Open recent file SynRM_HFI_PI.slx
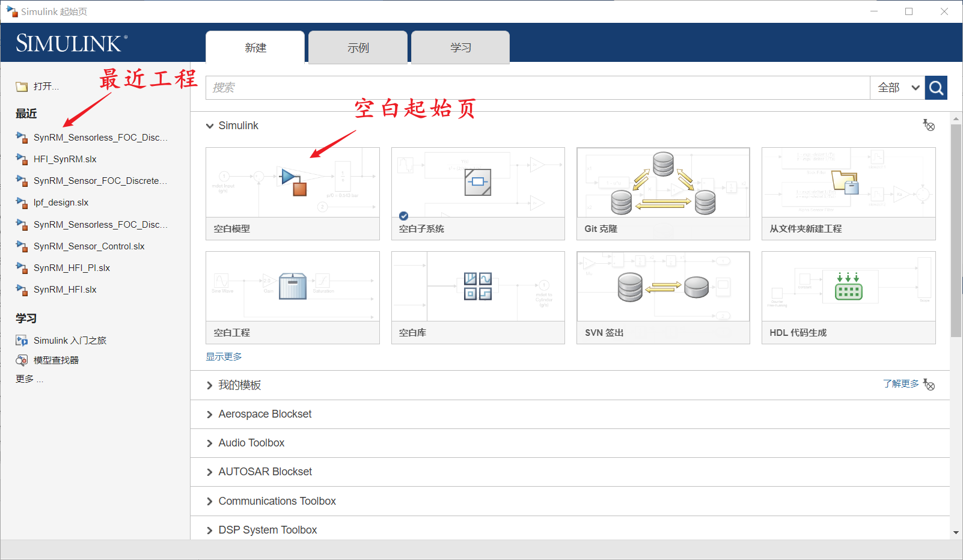 [72, 268]
